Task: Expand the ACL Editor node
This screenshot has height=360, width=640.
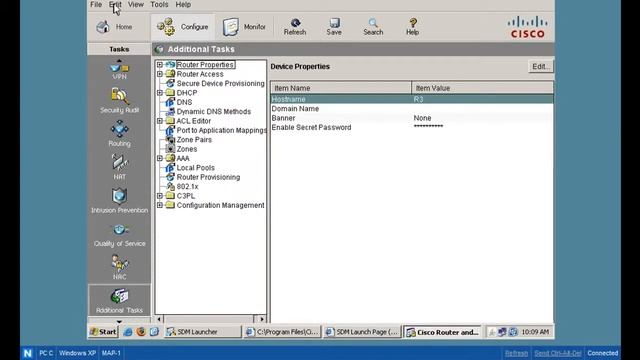Action: coord(160,121)
